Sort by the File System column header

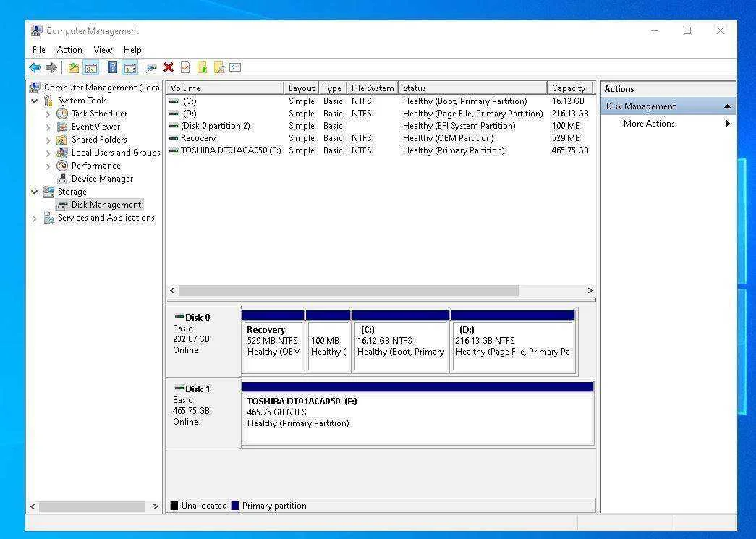coord(373,88)
